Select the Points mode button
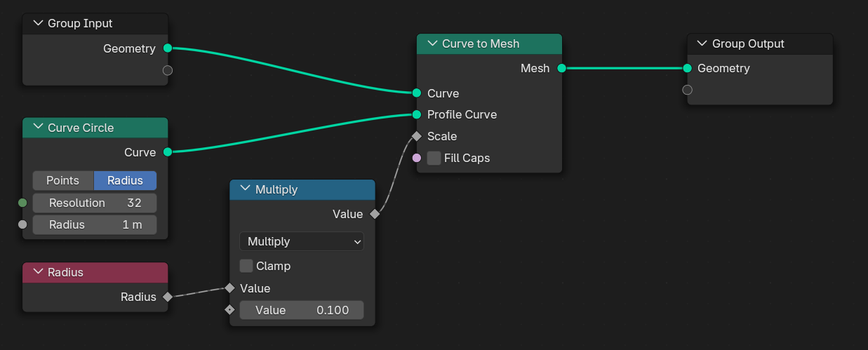The height and width of the screenshot is (350, 868). [63, 180]
